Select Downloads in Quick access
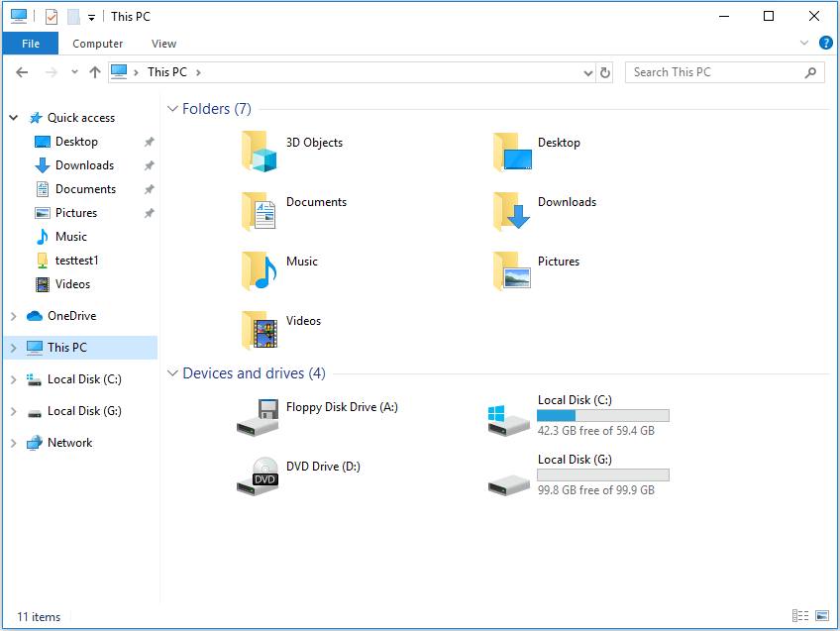The height and width of the screenshot is (631, 840). click(x=84, y=165)
